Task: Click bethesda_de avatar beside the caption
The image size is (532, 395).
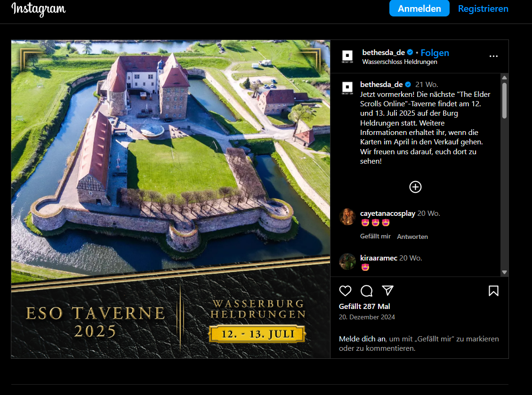Action: 347,88
